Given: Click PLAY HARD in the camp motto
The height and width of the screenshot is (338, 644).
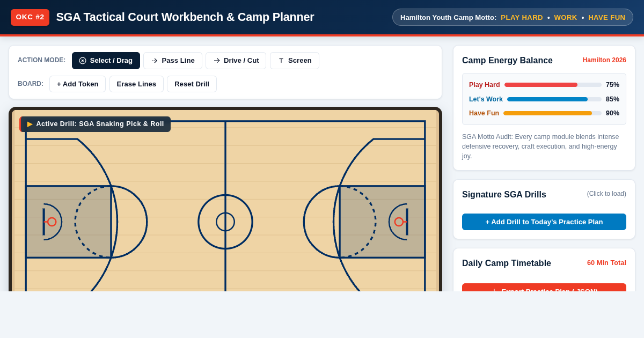Looking at the screenshot, I should click(522, 17).
